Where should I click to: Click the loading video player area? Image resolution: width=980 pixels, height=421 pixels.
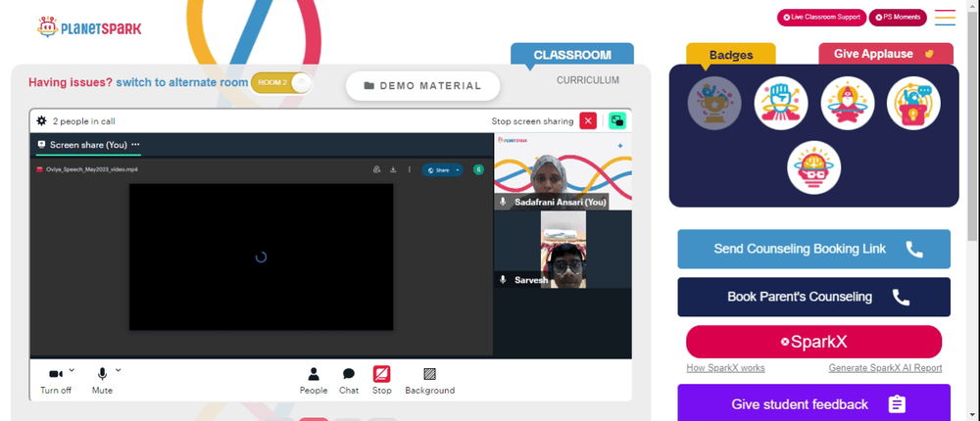pos(262,257)
